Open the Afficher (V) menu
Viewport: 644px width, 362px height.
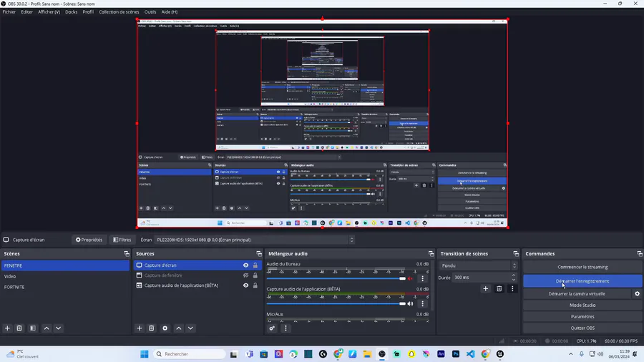pos(49,12)
